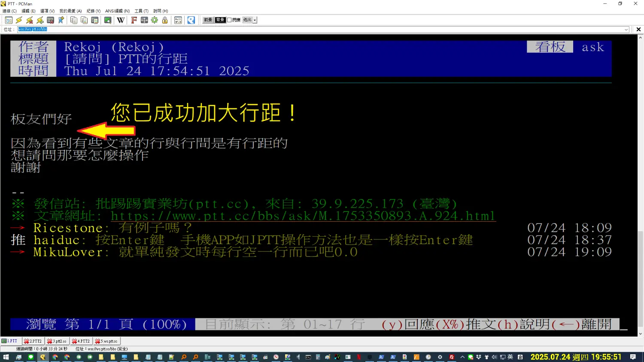This screenshot has width=644, height=362.
Task: Click the close connection icon with red X
Action: (51, 20)
